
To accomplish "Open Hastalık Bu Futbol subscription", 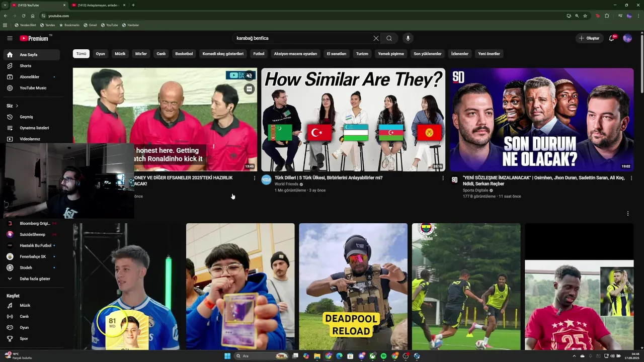I will (x=31, y=245).
